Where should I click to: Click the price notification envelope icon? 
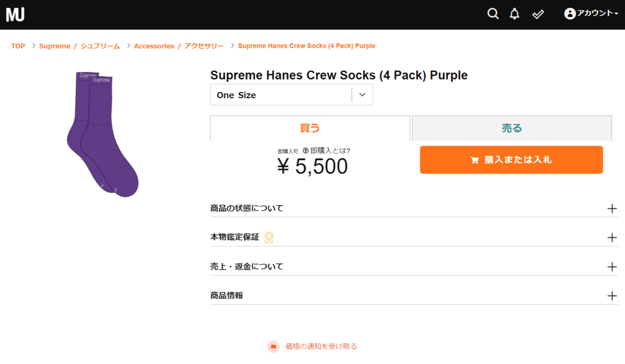(x=273, y=346)
